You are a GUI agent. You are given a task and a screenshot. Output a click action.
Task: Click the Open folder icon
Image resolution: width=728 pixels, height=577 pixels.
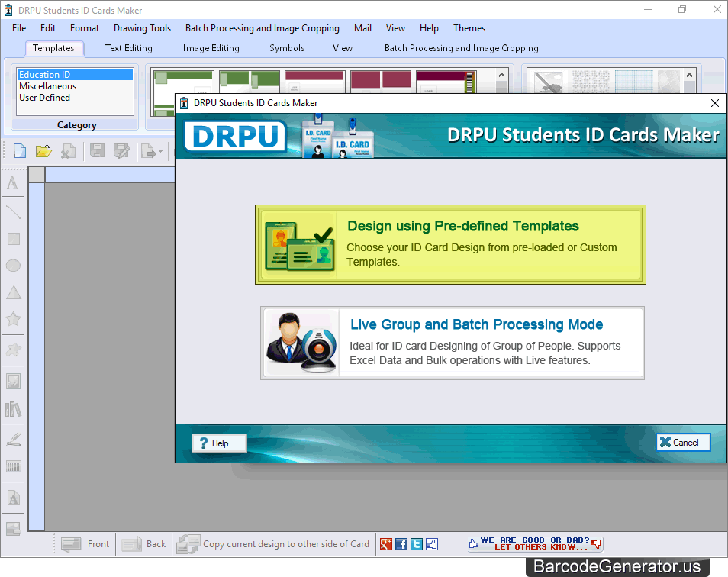pyautogui.click(x=43, y=151)
